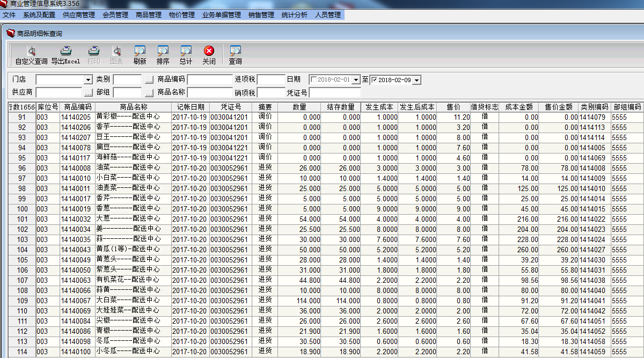Open the 会员管理 menu

click(115, 15)
